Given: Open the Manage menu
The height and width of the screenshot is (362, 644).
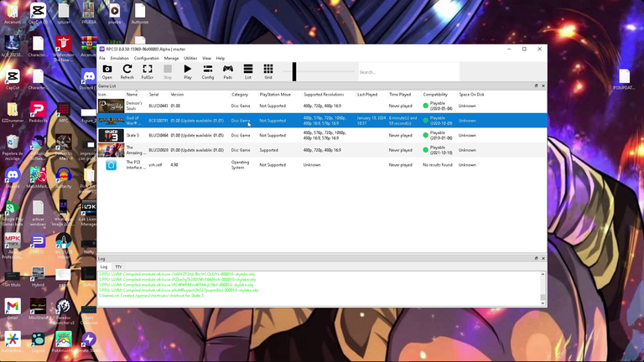Looking at the screenshot, I should click(171, 59).
